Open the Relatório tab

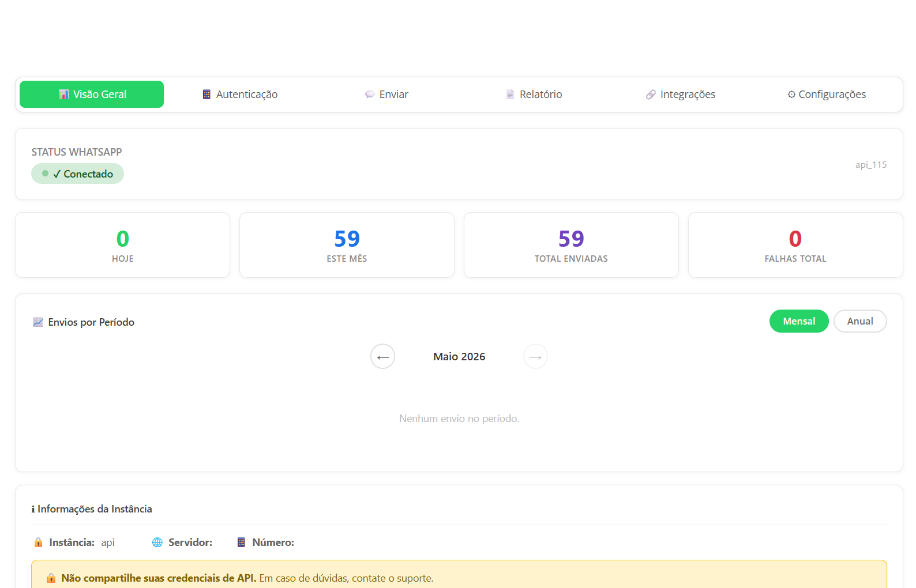point(534,94)
